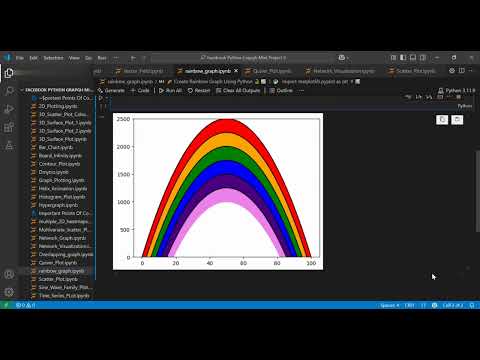Go back using the navigation arrow in the title bar
The height and width of the screenshot is (360, 480).
coord(133,58)
